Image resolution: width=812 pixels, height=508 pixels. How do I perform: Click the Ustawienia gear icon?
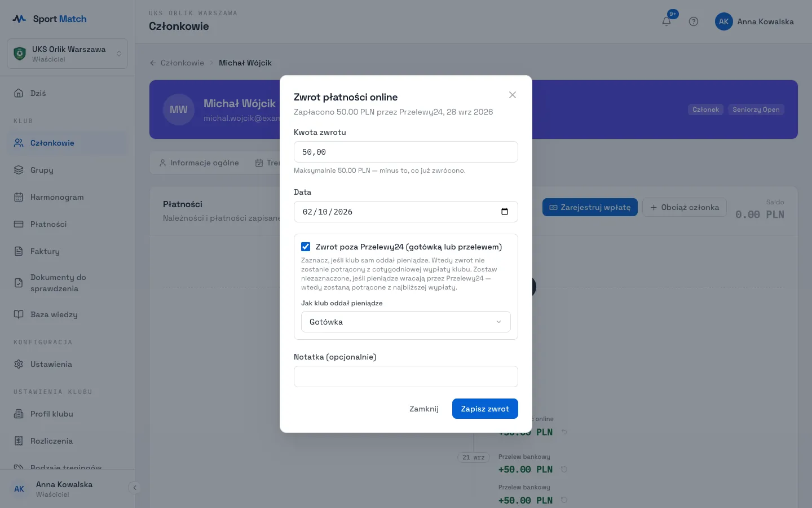click(x=19, y=364)
